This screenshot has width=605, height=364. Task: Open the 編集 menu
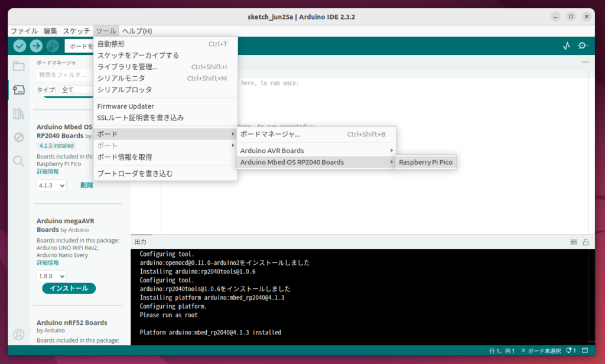coord(50,31)
